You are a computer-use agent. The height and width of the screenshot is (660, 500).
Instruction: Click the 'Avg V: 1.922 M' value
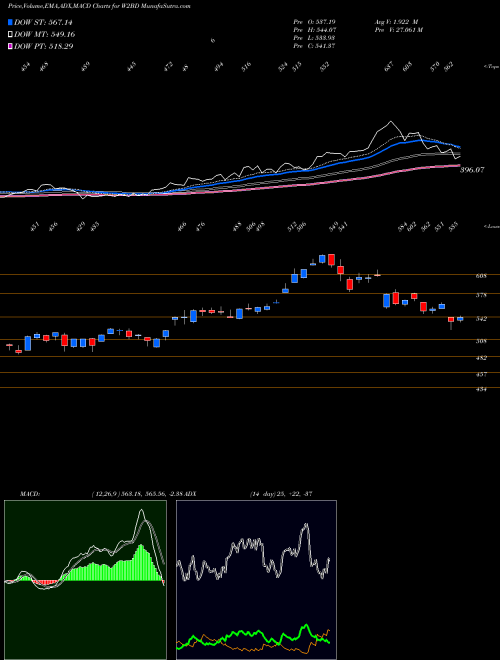point(397,22)
